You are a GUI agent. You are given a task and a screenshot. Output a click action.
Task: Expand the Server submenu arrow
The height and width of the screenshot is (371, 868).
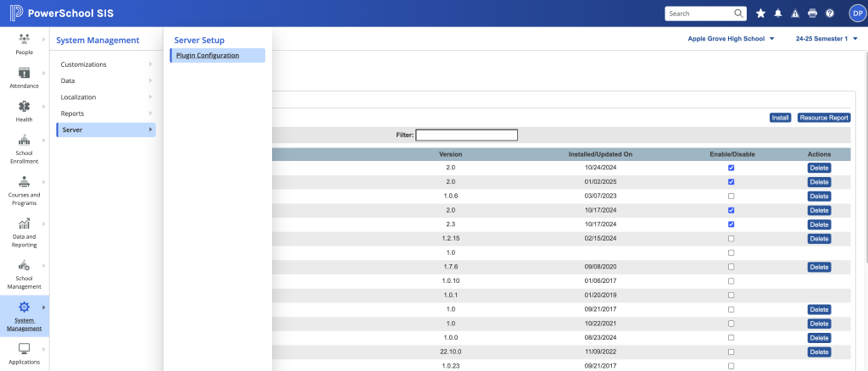(151, 130)
